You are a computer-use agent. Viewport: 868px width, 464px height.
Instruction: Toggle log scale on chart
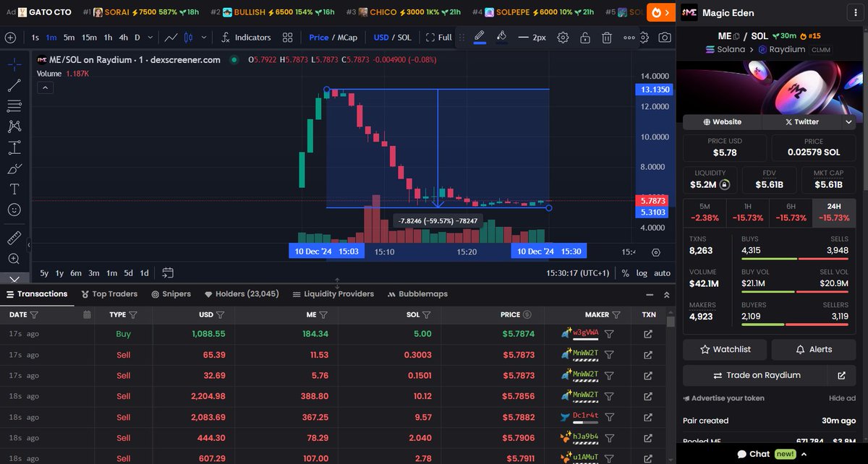coord(642,273)
